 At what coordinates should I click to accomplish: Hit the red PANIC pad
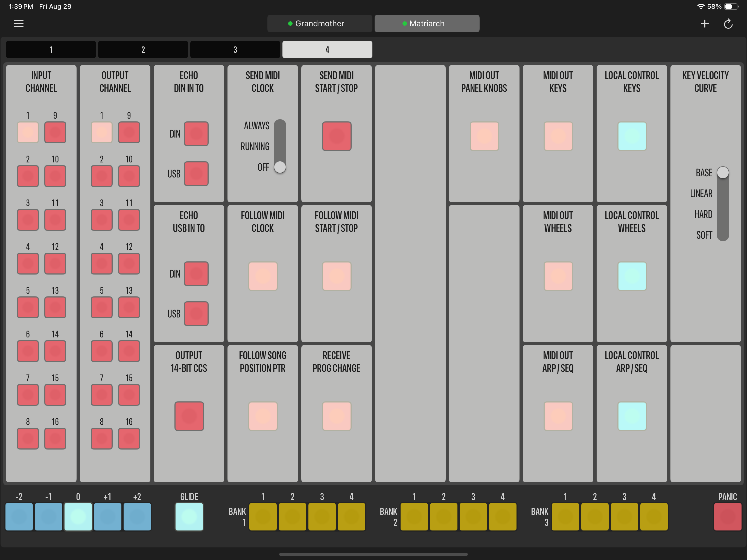coord(727,517)
